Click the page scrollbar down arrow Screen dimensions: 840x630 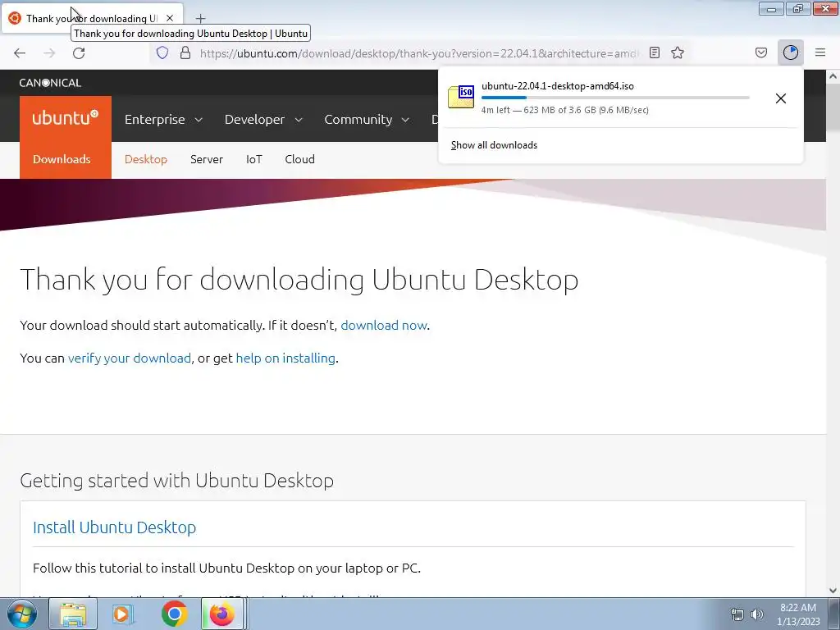833,591
